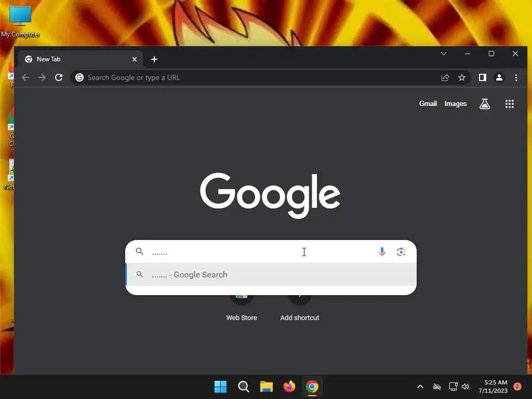This screenshot has width=532, height=399.
Task: Click the browser back arrow
Action: (25, 77)
